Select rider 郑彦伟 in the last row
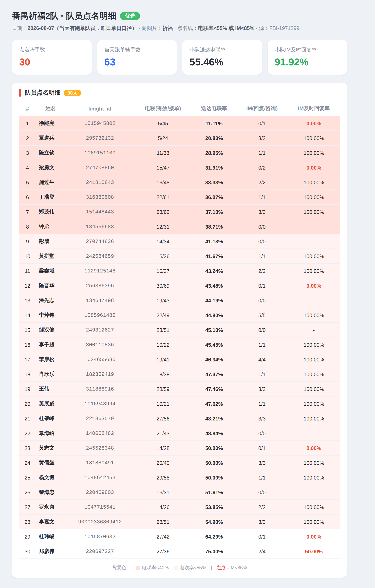Viewport: 375px width, 588px height. pyautogui.click(x=46, y=551)
